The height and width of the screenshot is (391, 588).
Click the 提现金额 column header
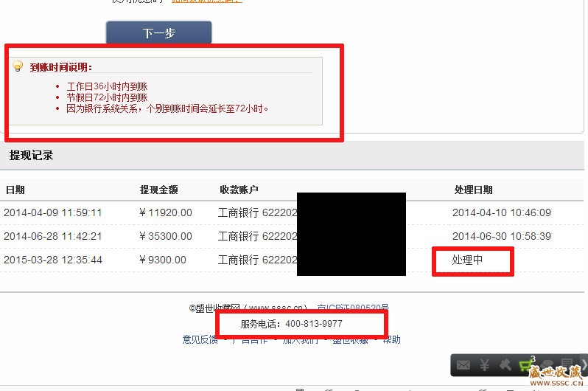[158, 190]
